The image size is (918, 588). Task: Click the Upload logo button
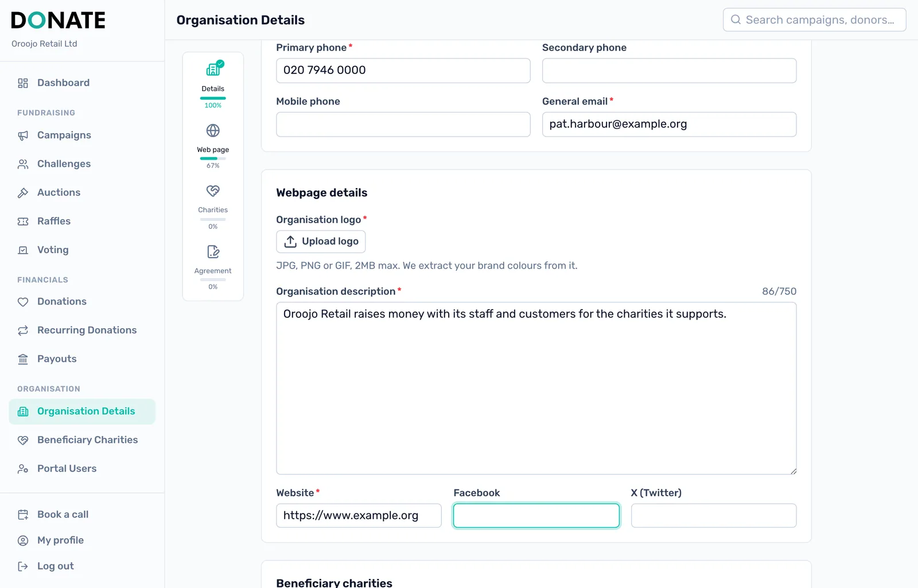pos(321,242)
